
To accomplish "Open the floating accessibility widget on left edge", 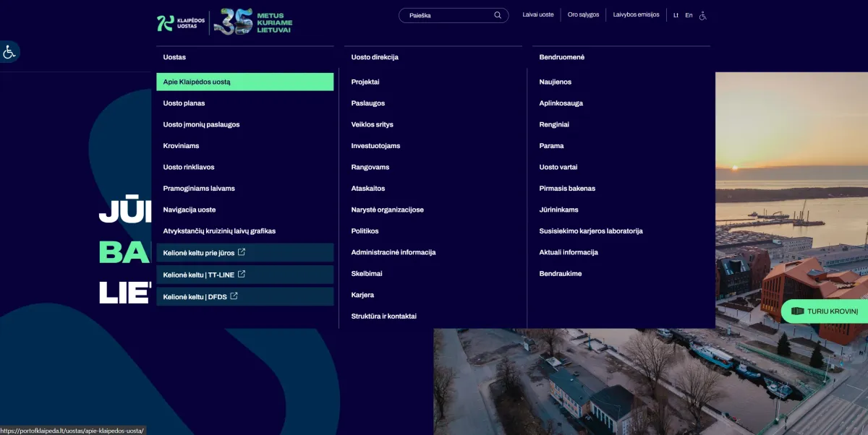I will pos(9,52).
